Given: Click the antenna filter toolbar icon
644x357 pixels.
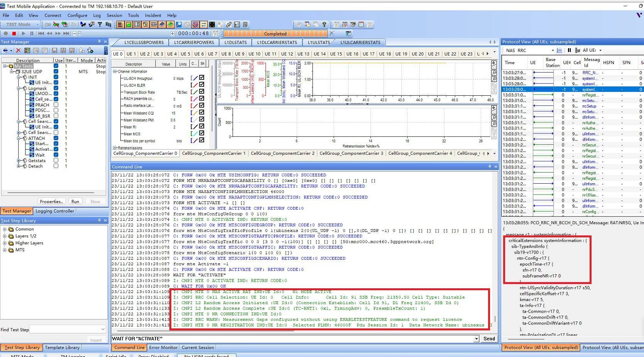Looking at the screenshot, I should pyautogui.click(x=100, y=24).
